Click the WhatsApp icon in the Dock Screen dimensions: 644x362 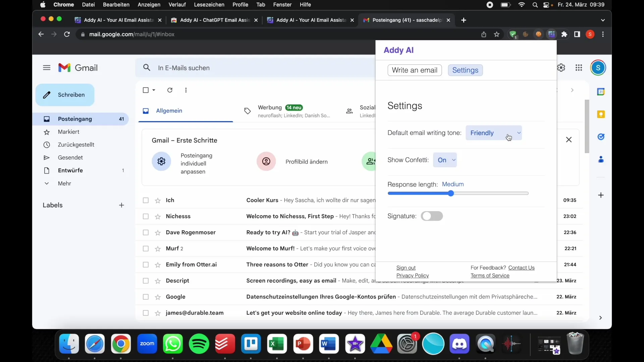[172, 344]
